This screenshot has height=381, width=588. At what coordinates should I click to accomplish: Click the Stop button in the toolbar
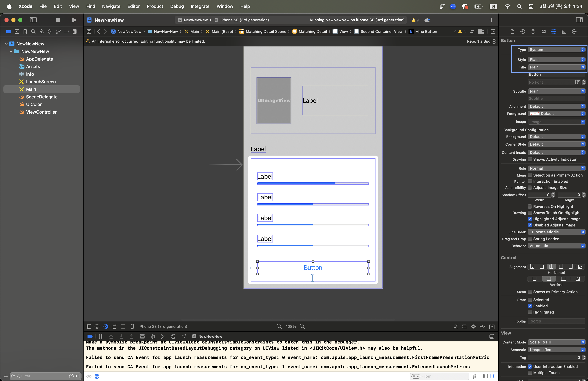pos(58,20)
